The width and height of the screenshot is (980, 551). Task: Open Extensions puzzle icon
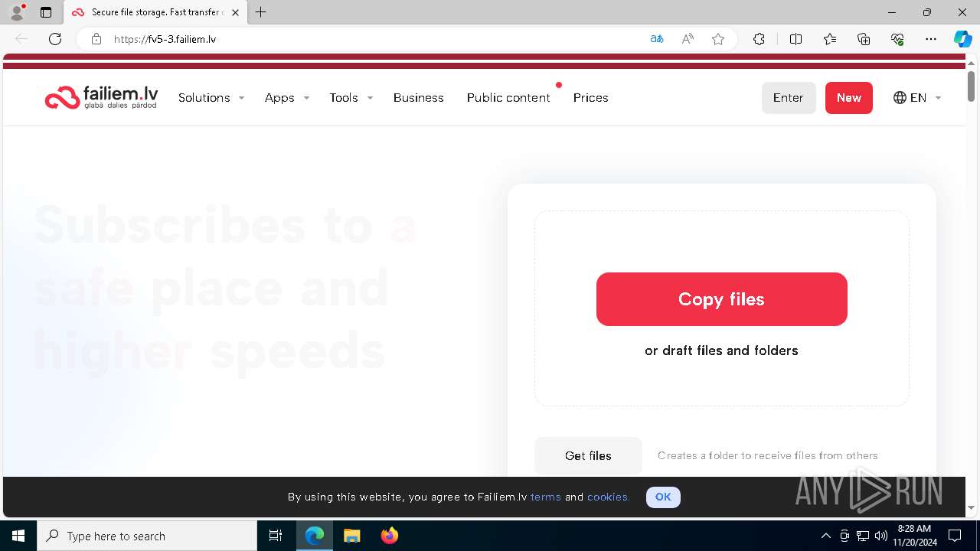[759, 39]
